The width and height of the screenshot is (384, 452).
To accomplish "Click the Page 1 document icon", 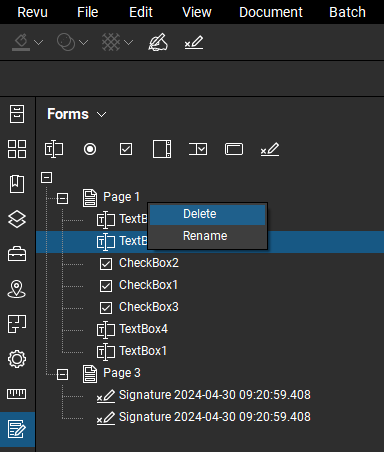I will pyautogui.click(x=90, y=198).
